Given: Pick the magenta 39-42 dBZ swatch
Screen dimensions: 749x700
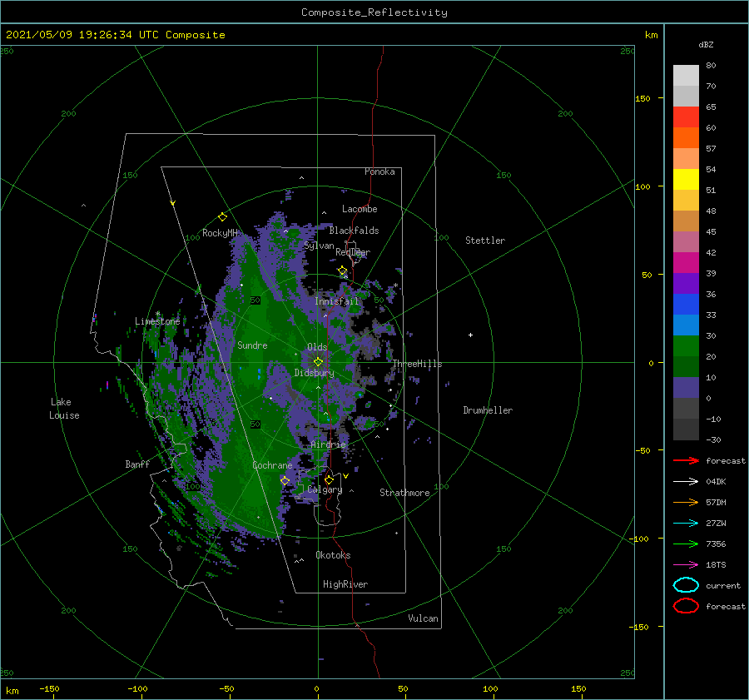Looking at the screenshot, I should pyautogui.click(x=686, y=262).
